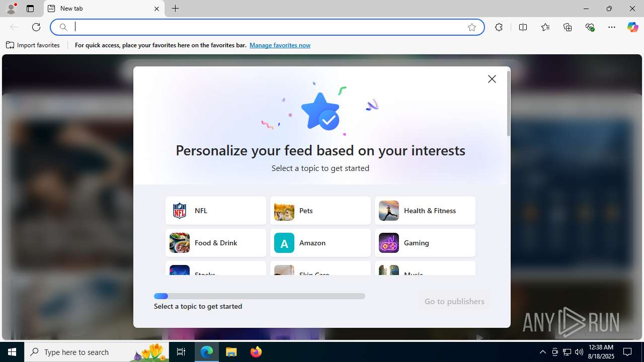Click the taskbar search box

click(97, 352)
